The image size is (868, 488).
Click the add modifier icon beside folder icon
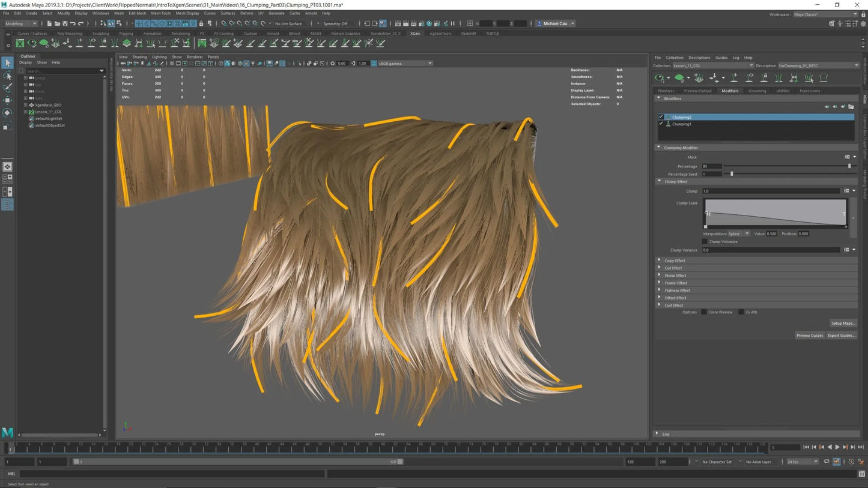point(843,107)
